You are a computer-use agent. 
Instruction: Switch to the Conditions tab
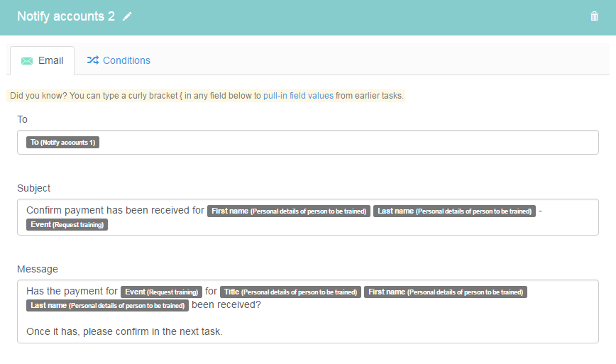click(x=119, y=60)
